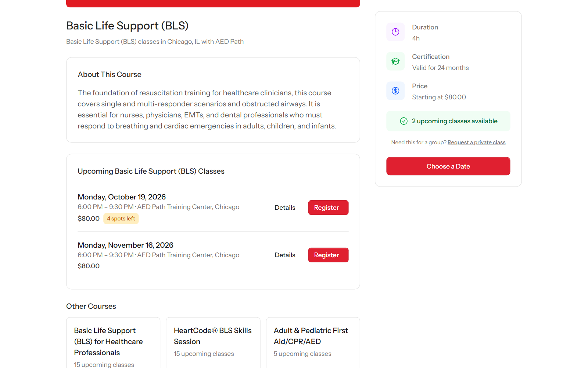Screen dimensions: 588x368
Task: Follow the Request a private class link
Action: pos(476,142)
